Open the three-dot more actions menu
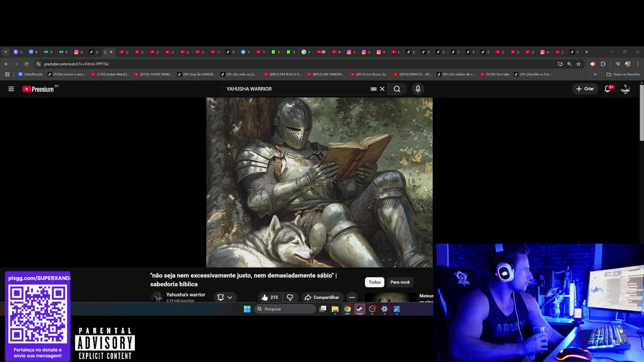The height and width of the screenshot is (362, 644). (x=352, y=297)
